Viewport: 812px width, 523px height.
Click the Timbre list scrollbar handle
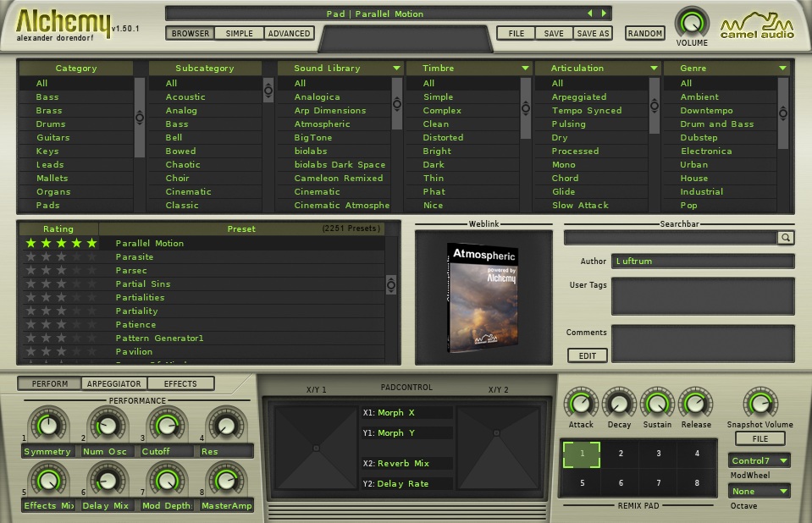coord(526,107)
